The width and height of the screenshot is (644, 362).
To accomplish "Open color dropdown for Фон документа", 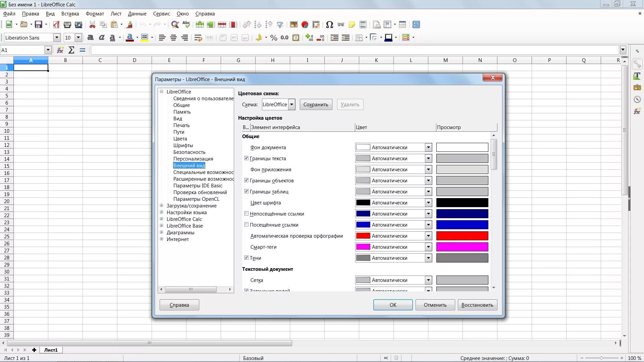I will 428,147.
